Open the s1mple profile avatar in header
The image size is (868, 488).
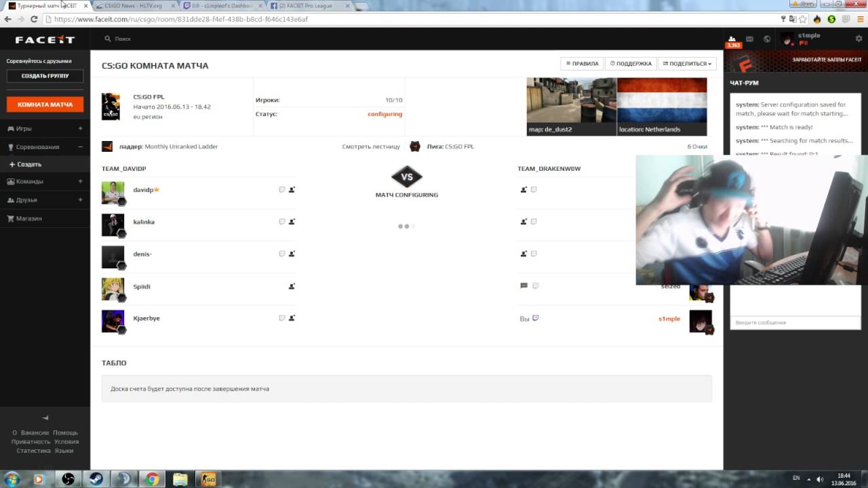pyautogui.click(x=788, y=39)
